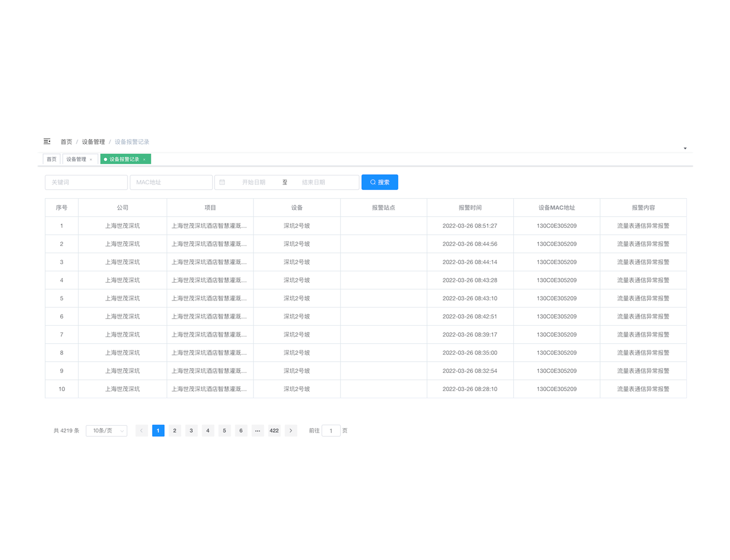The image size is (730, 560).
Task: Click the hamburger menu icon top-left
Action: pyautogui.click(x=47, y=141)
